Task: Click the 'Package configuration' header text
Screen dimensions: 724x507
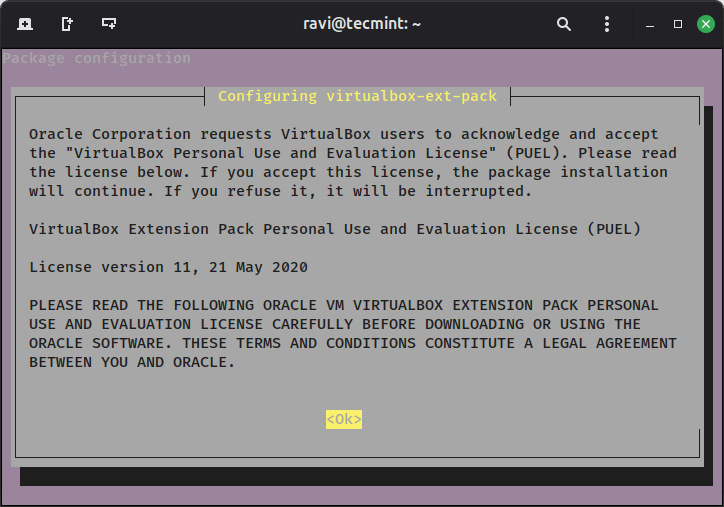Action: [x=97, y=58]
